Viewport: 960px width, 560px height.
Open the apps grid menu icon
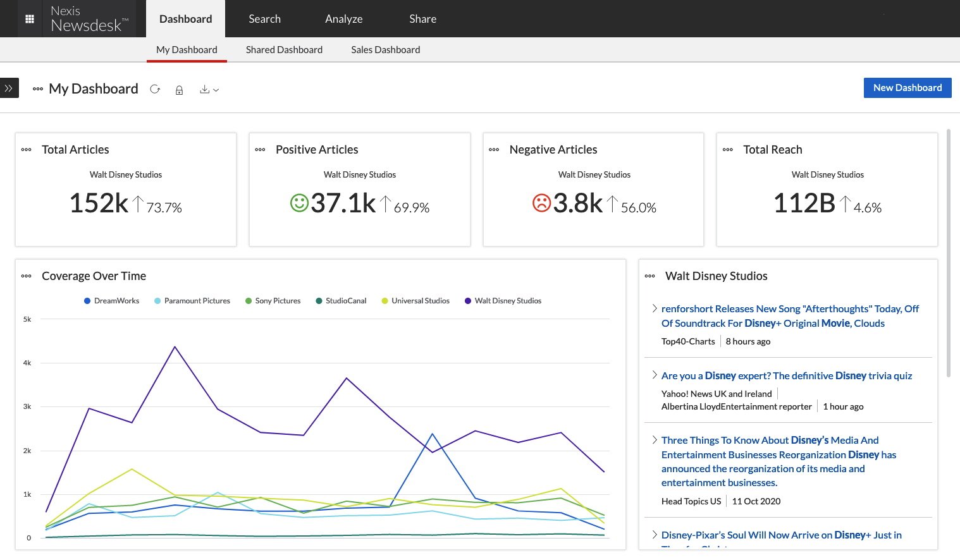click(29, 19)
